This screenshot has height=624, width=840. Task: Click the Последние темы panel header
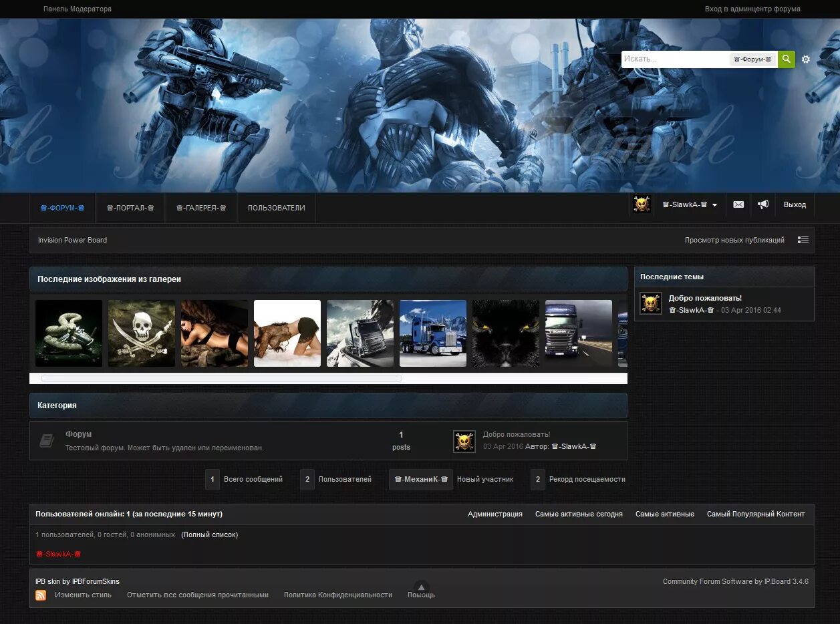(x=724, y=277)
